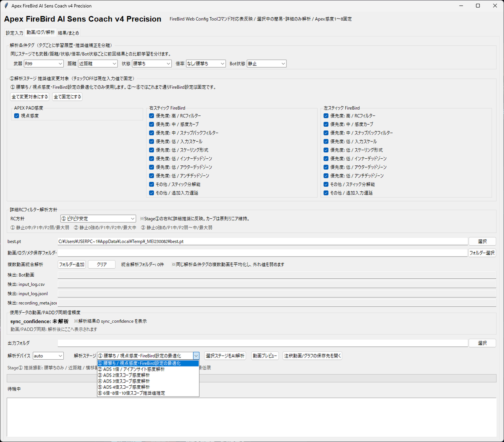Click the 動画プレビュー button
504x442 pixels.
[x=265, y=356]
